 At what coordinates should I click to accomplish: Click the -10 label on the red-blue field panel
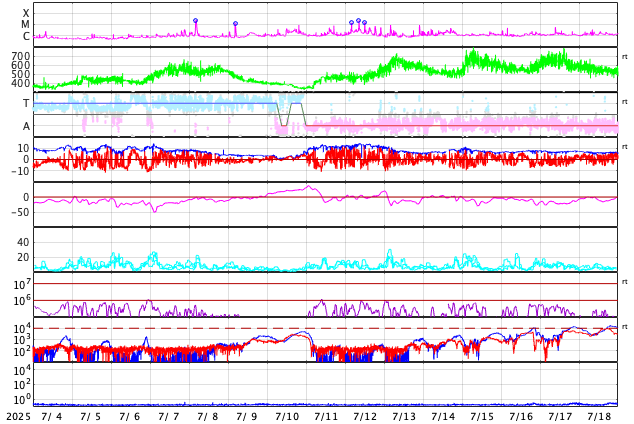click(x=21, y=171)
